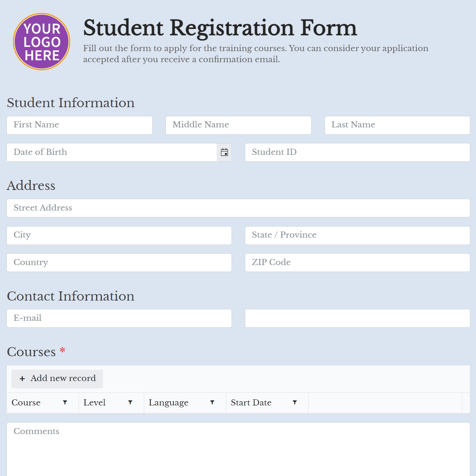Click the Date of Birth text field

point(111,152)
